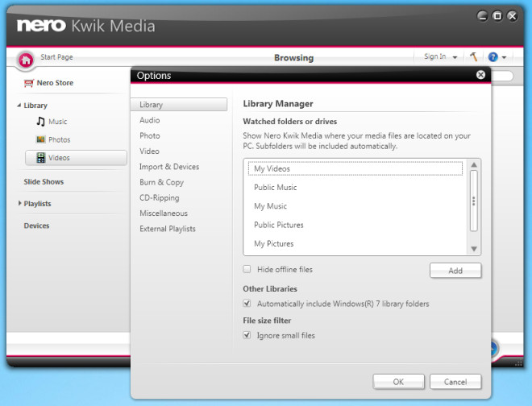Collapse the Library tree section
532x406 pixels.
click(x=19, y=106)
